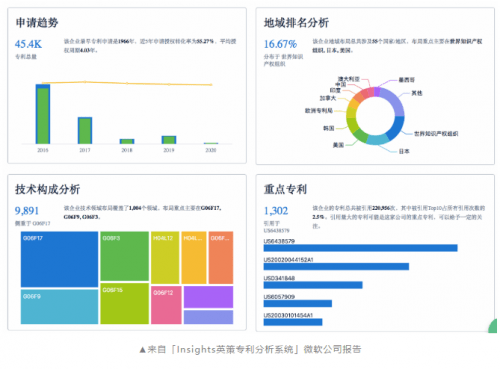
Task: Select the H04L12 yellow-green treemap block
Action: coord(165,258)
